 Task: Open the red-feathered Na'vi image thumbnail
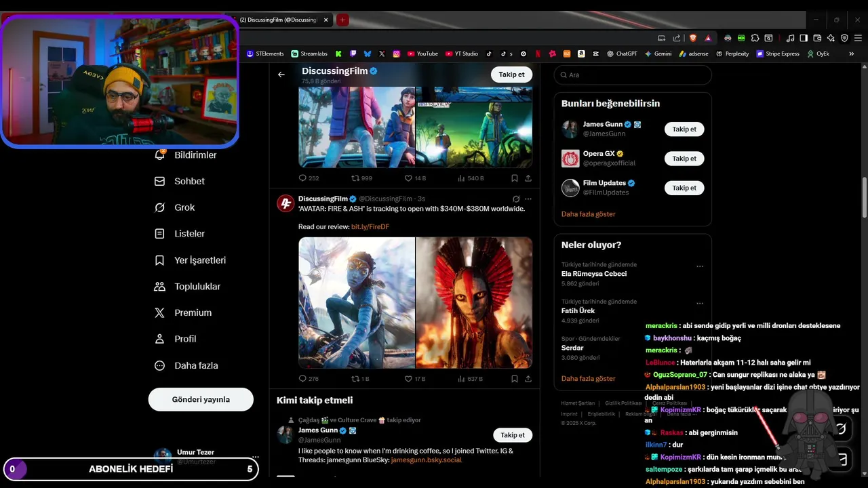click(x=474, y=302)
